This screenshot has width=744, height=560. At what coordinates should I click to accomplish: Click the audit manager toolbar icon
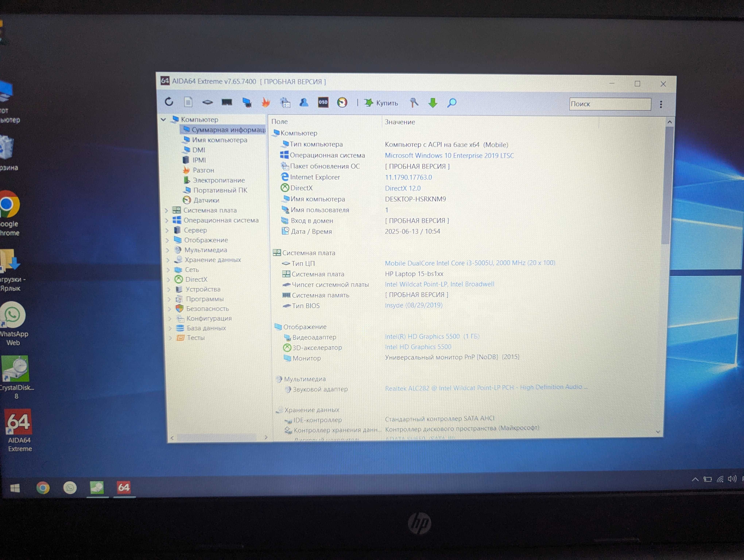[285, 102]
